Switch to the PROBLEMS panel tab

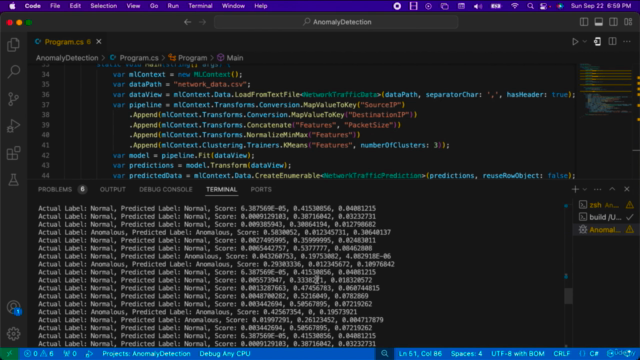[x=62, y=189]
